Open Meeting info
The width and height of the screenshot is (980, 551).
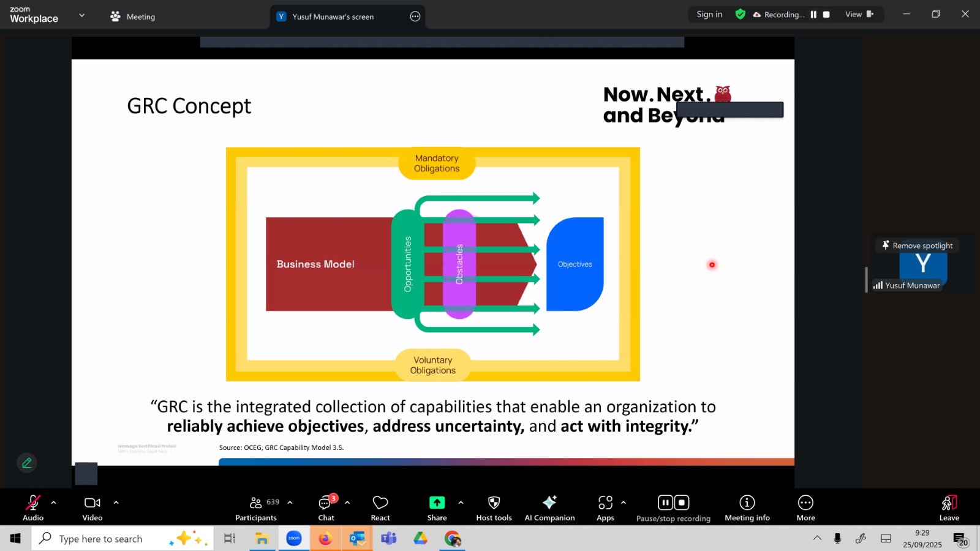[747, 507]
